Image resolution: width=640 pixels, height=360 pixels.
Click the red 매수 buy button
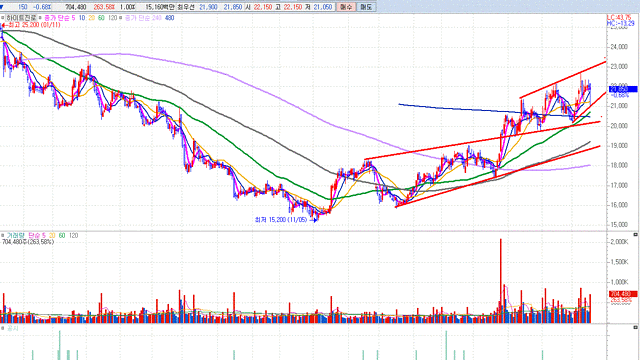[x=346, y=7]
